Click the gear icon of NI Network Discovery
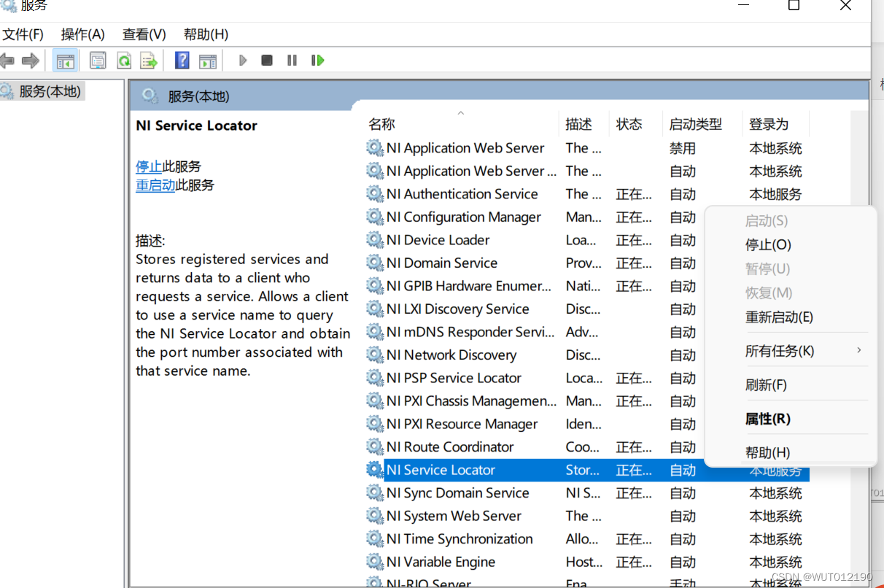Screen dimensions: 884x588 (x=375, y=355)
